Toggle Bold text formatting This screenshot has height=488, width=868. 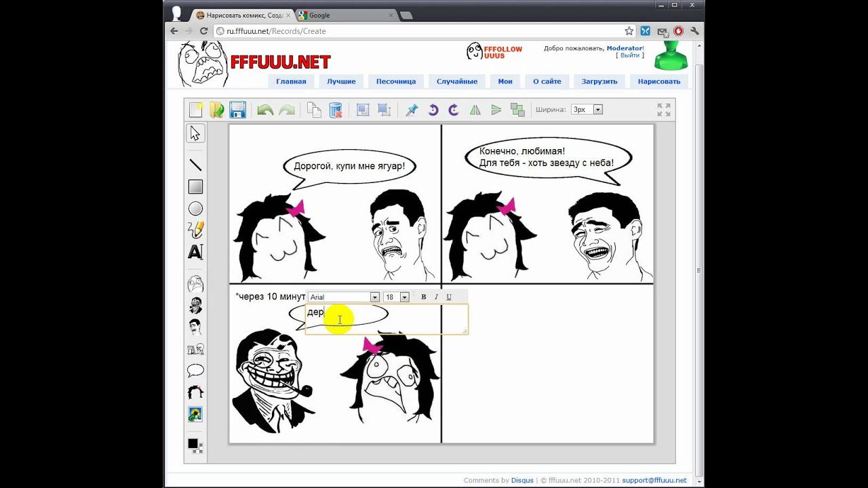[424, 297]
